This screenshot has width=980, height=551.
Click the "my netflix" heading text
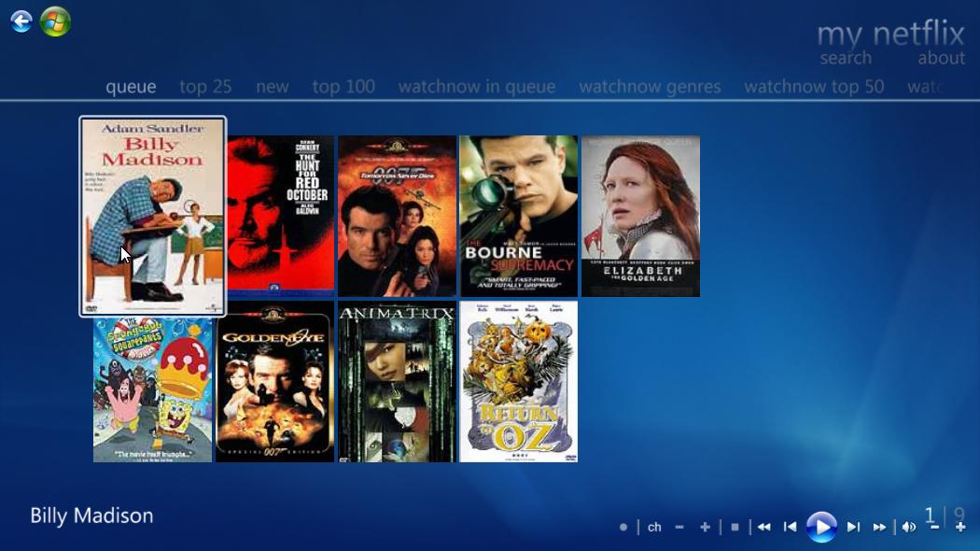(x=890, y=33)
